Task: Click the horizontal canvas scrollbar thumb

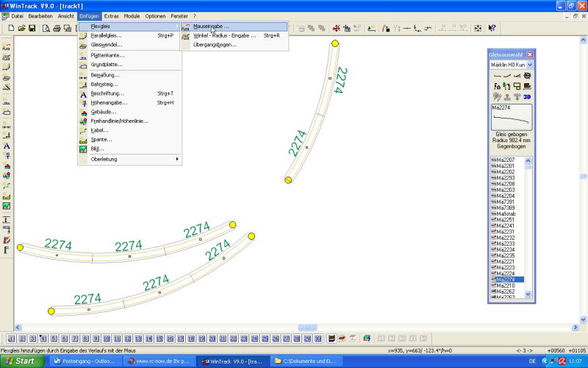Action: click(307, 328)
